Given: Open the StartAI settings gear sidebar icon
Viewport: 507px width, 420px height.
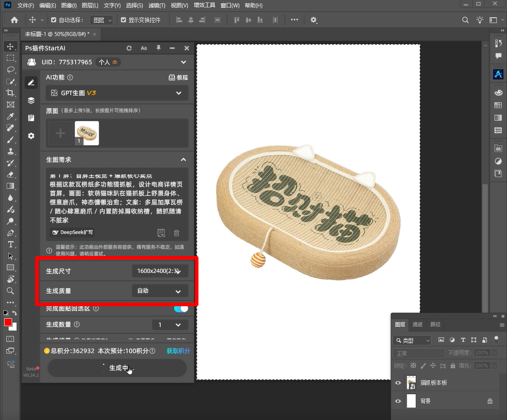Looking at the screenshot, I should [31, 136].
